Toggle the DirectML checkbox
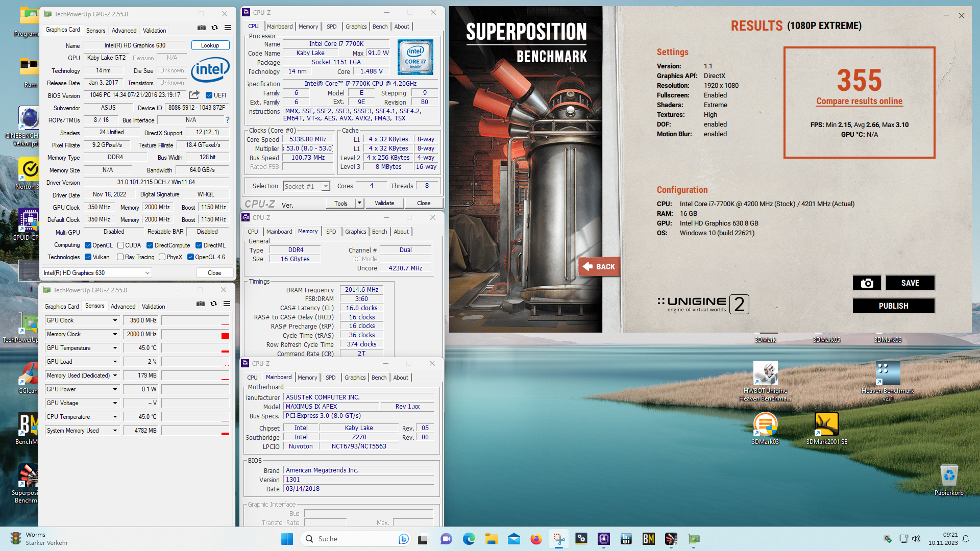Image resolution: width=980 pixels, height=551 pixels. tap(199, 245)
